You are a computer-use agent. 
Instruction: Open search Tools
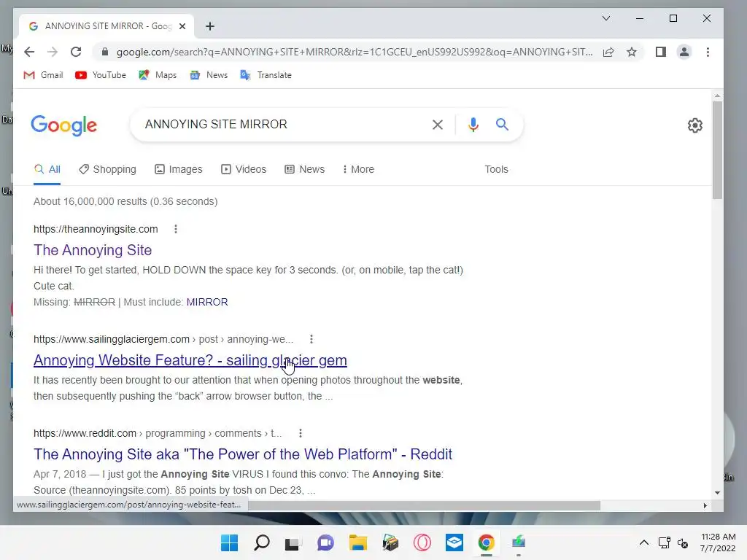[496, 169]
